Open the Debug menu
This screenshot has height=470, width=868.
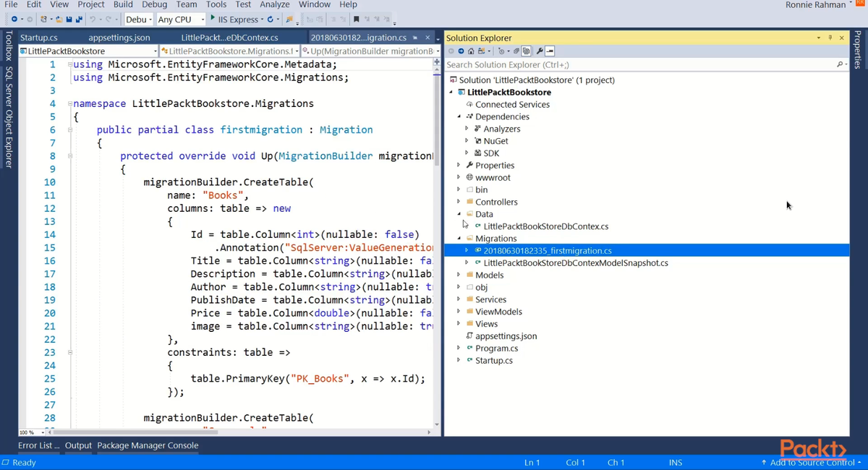coord(154,4)
